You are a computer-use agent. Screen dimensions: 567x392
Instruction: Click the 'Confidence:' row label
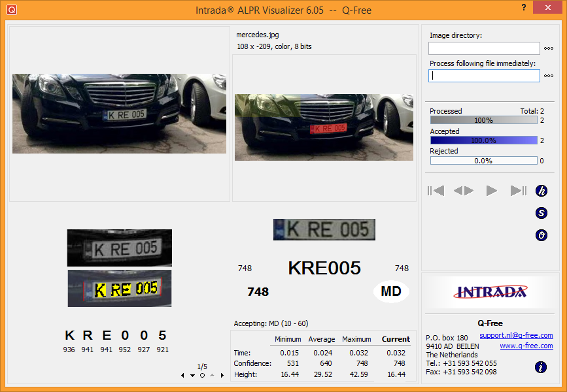(x=252, y=363)
